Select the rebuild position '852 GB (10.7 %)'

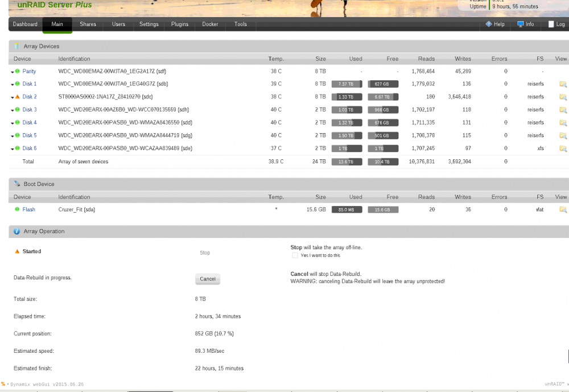pos(214,333)
